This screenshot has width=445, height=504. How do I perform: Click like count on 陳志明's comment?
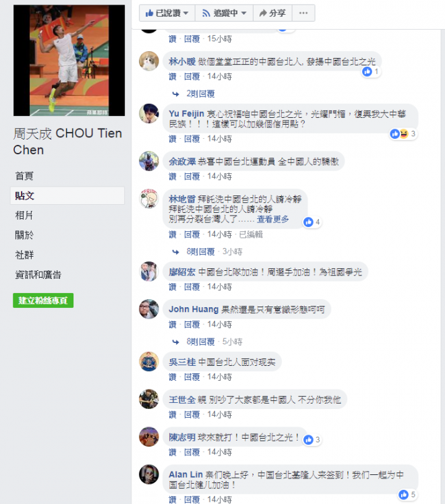312,440
